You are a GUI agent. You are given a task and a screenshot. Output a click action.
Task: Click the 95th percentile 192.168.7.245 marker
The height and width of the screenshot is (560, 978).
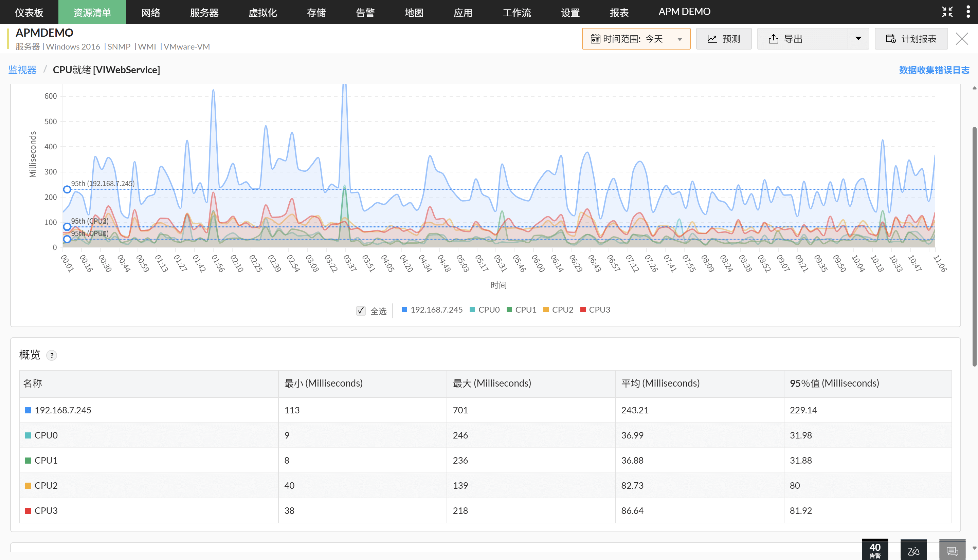tap(67, 190)
